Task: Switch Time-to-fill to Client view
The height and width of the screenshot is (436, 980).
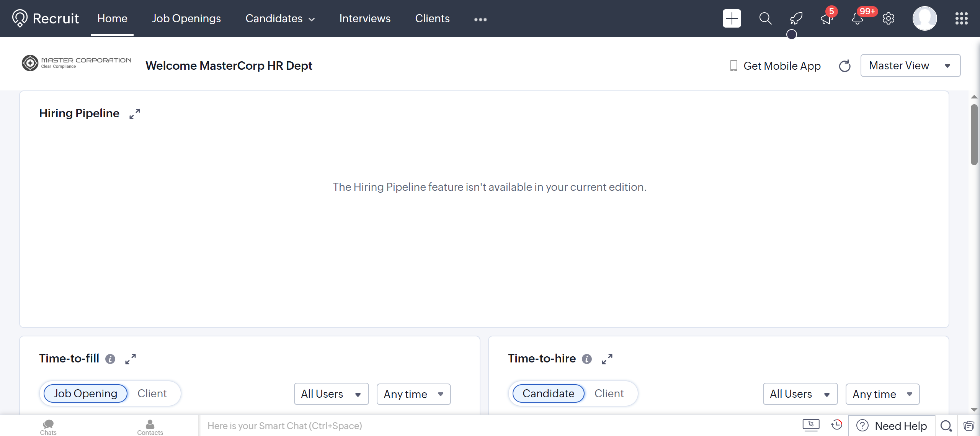Action: (152, 393)
